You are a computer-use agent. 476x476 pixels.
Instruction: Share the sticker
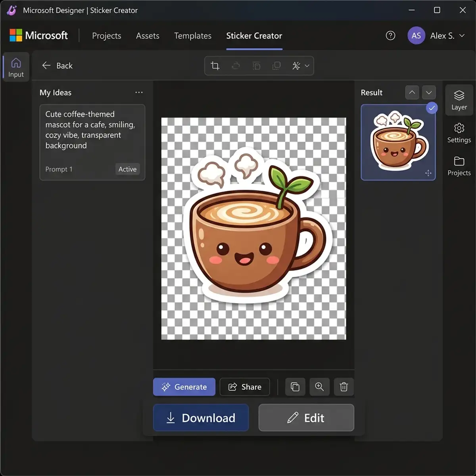point(245,387)
